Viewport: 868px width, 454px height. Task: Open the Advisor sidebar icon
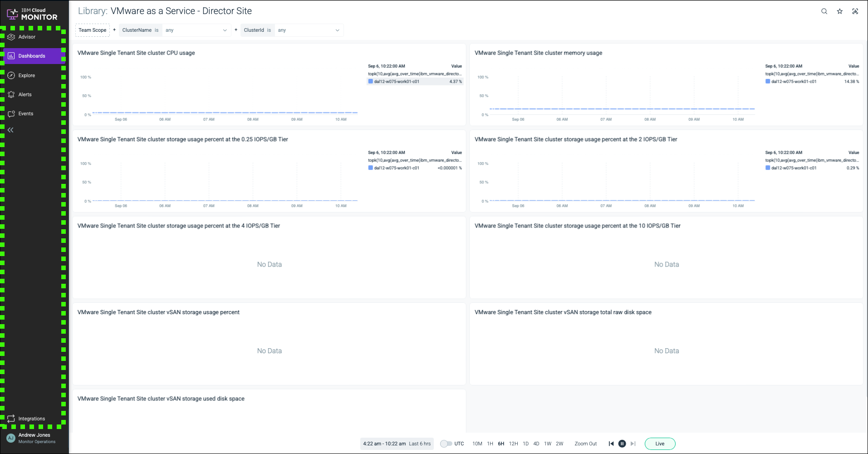(11, 37)
